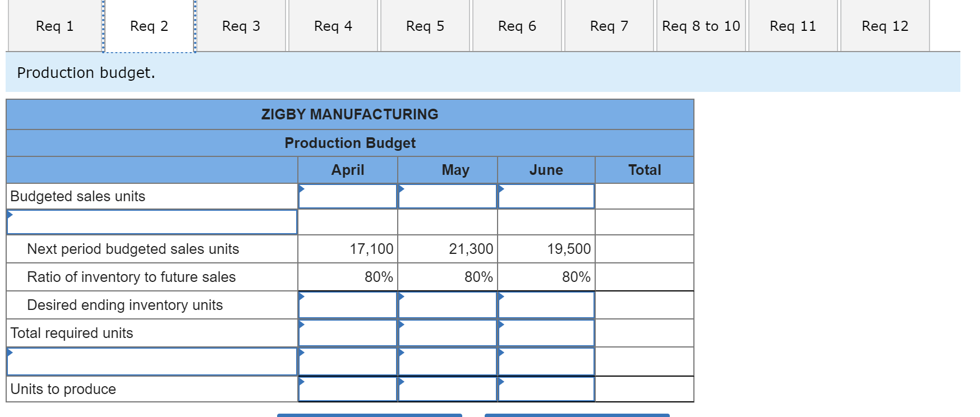This screenshot has height=417, width=980.
Task: Open the blank row label dropdown above Units to produce
Action: pos(151,362)
